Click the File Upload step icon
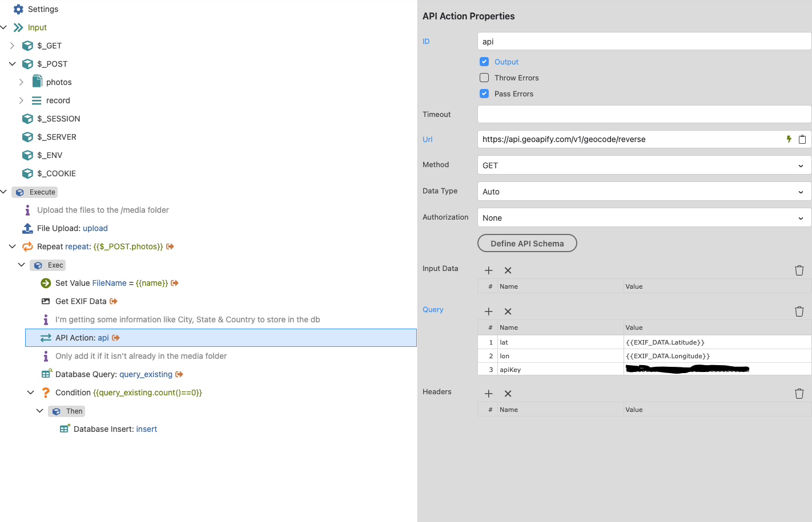Image resolution: width=812 pixels, height=522 pixels. (27, 228)
